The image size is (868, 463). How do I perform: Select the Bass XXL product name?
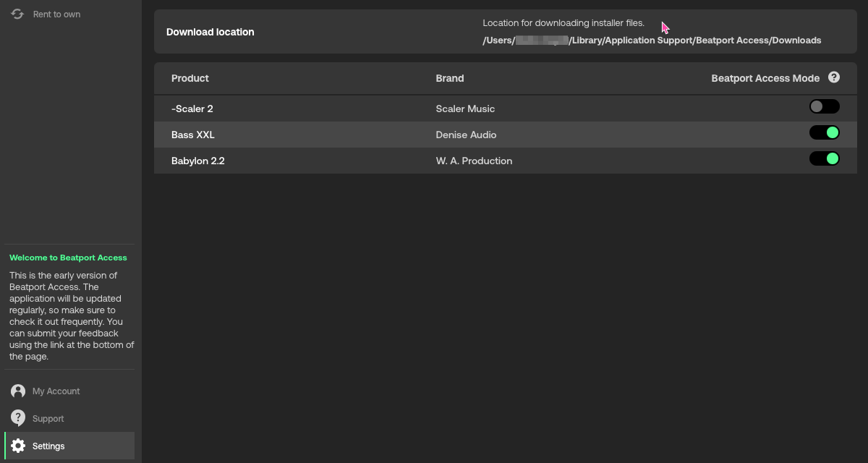[x=192, y=135]
